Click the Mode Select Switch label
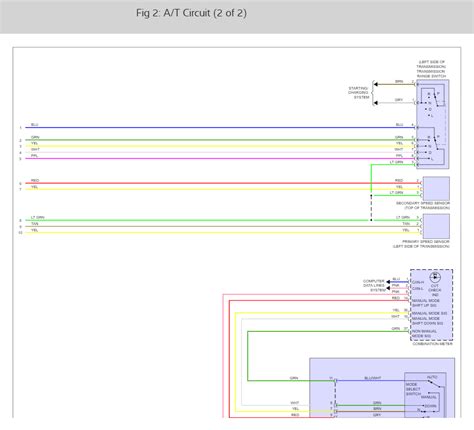The height and width of the screenshot is (430, 474). (413, 389)
